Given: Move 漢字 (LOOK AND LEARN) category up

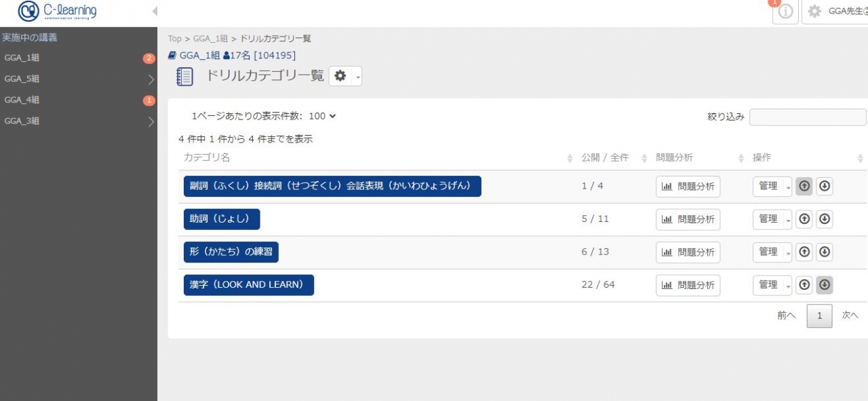Looking at the screenshot, I should [x=804, y=285].
